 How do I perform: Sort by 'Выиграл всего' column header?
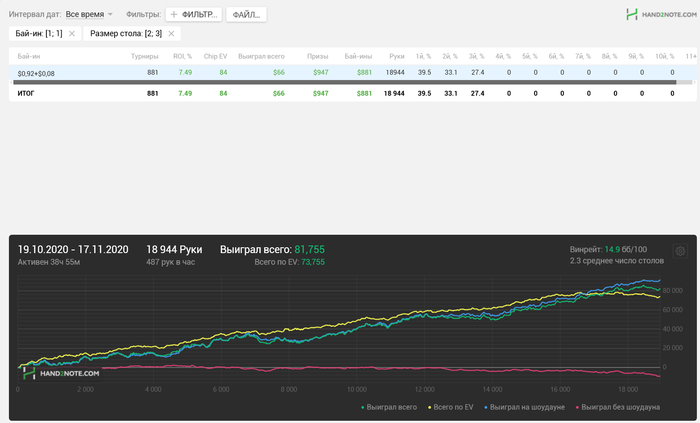261,56
